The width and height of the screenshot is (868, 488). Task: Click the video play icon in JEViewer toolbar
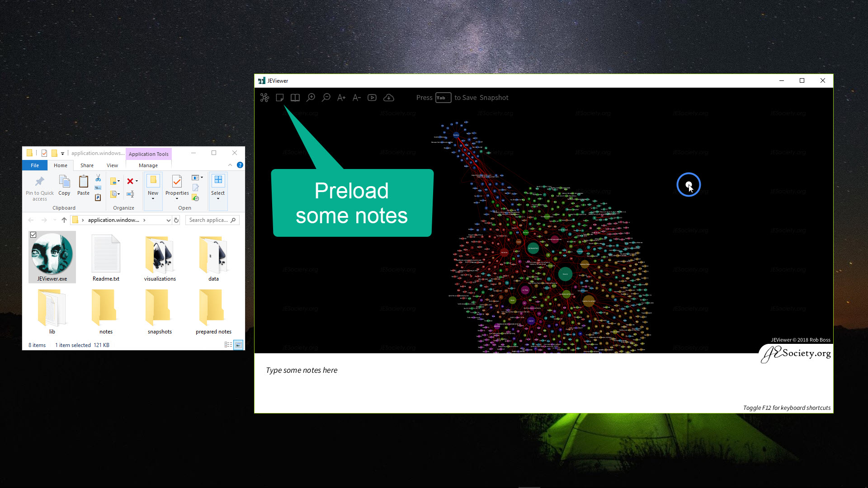pyautogui.click(x=372, y=98)
